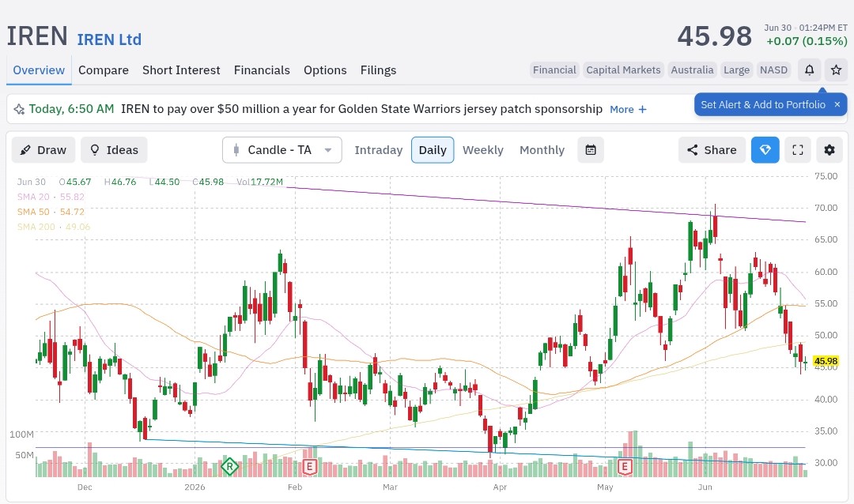
Task: Click the February earnings E marker
Action: coord(309,466)
